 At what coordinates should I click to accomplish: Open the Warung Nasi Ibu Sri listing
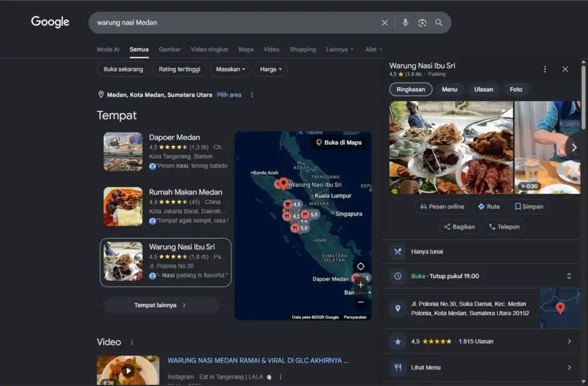tap(165, 262)
